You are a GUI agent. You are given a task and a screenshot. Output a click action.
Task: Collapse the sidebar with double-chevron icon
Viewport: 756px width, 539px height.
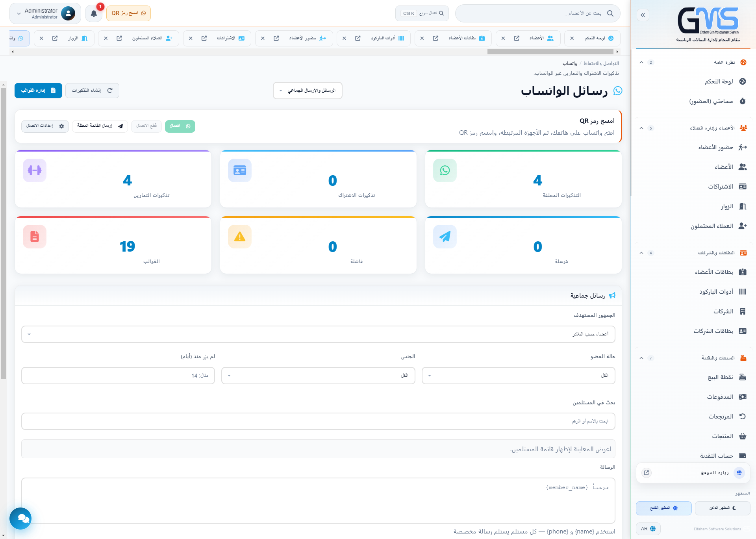click(643, 15)
